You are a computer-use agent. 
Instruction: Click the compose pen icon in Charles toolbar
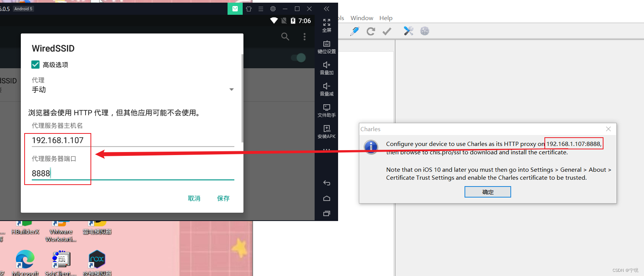[354, 31]
